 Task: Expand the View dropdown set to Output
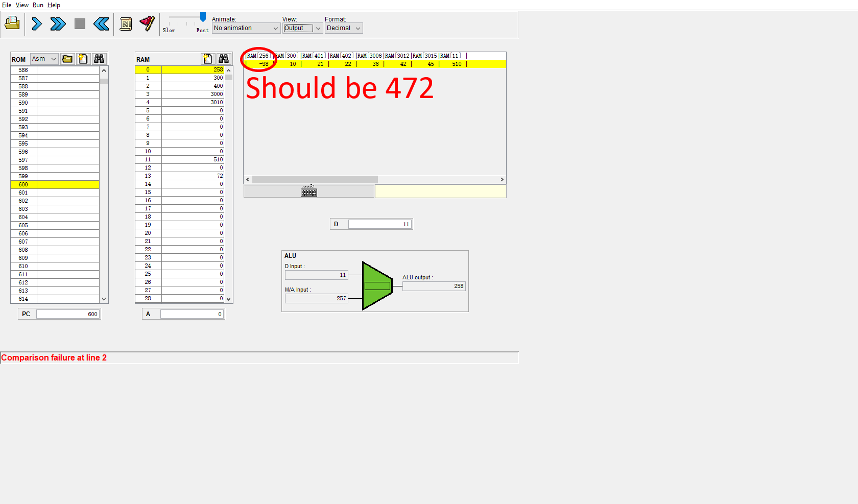pos(302,28)
